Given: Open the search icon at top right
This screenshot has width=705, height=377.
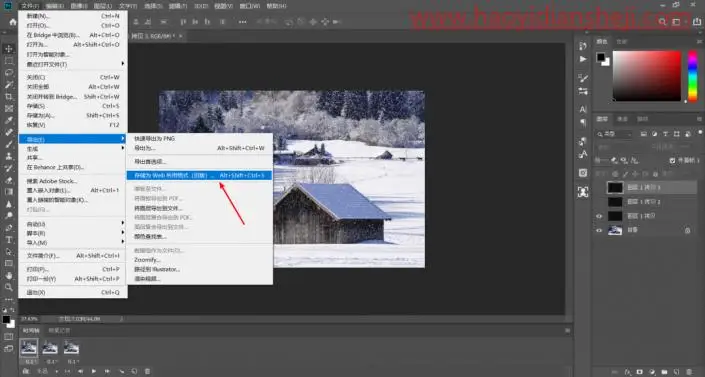Looking at the screenshot, I should coord(662,22).
